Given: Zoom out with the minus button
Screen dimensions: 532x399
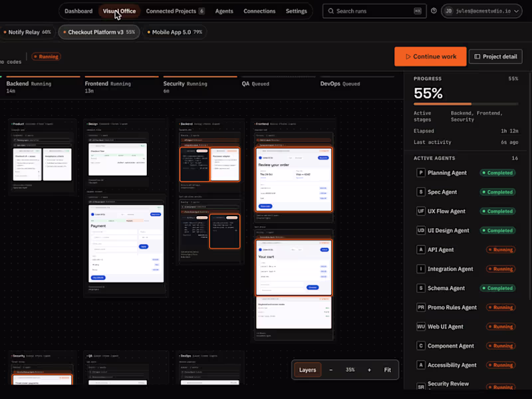Looking at the screenshot, I should coord(331,370).
